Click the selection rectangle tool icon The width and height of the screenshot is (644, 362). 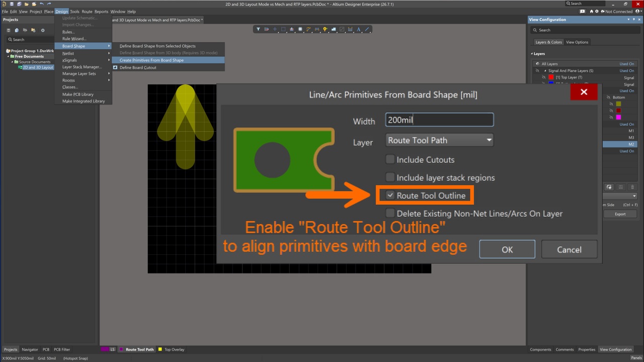283,29
